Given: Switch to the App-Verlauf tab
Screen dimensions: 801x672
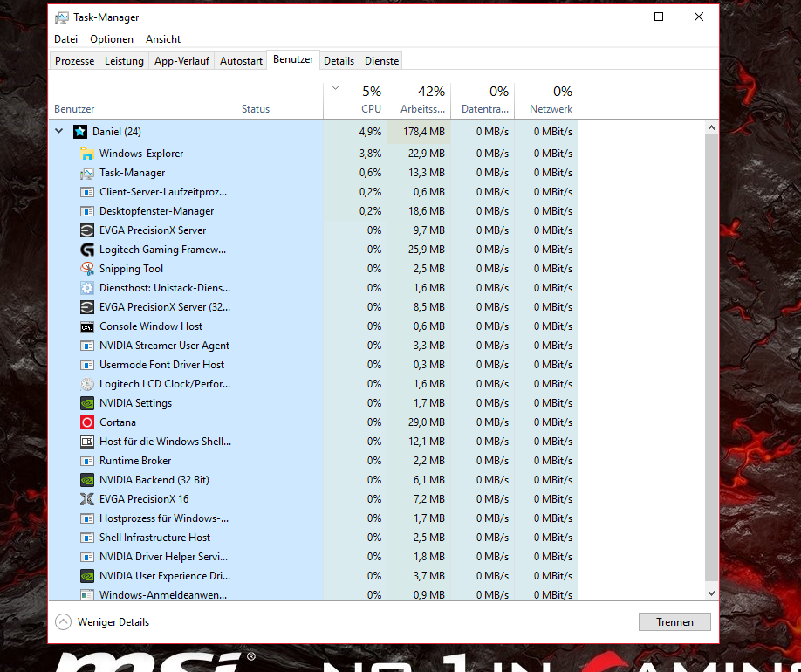Looking at the screenshot, I should (181, 61).
